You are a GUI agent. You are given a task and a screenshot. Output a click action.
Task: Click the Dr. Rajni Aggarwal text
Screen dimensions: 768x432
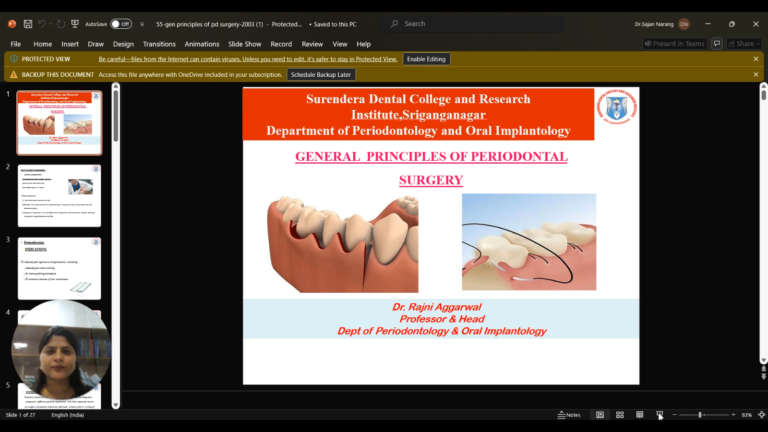click(x=436, y=307)
